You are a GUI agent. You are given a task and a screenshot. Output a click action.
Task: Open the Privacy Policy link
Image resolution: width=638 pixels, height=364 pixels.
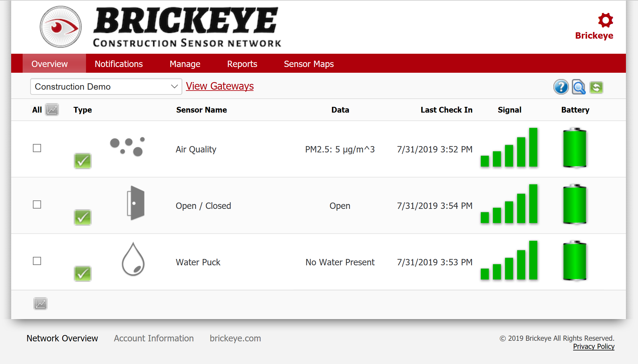coord(593,346)
